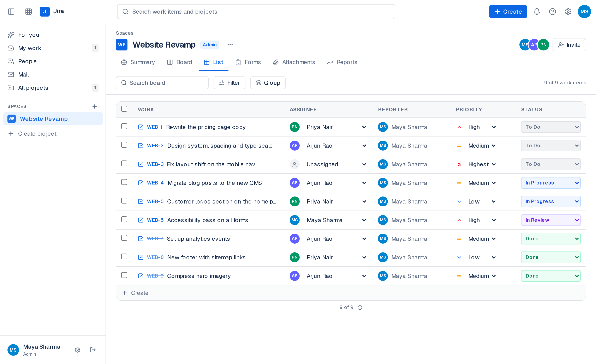Click the WE project icon in header
The width and height of the screenshot is (596, 364).
(122, 45)
